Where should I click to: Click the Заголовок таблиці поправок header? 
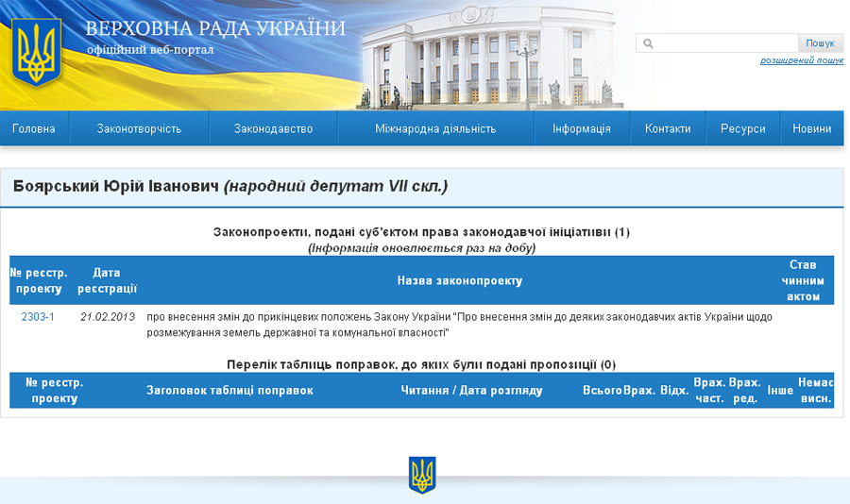tap(229, 390)
